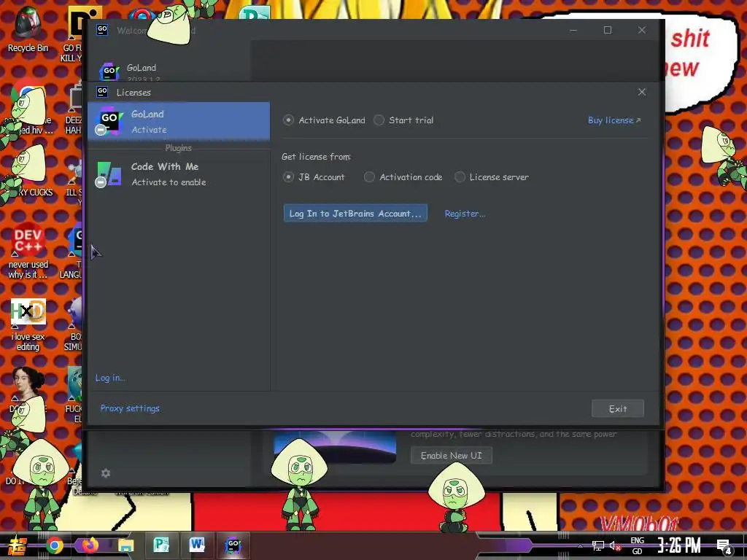
Task: Launch Chrome from the taskbar
Action: [54, 545]
